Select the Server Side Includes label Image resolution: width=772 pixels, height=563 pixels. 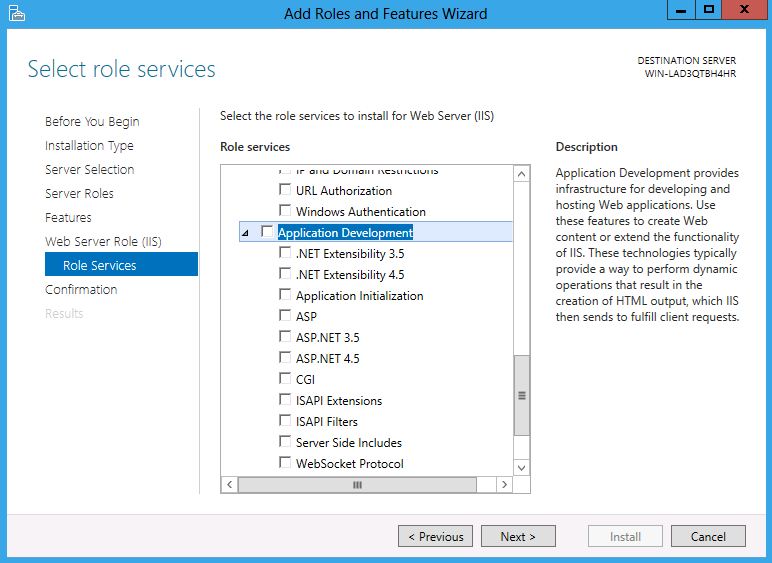click(349, 443)
